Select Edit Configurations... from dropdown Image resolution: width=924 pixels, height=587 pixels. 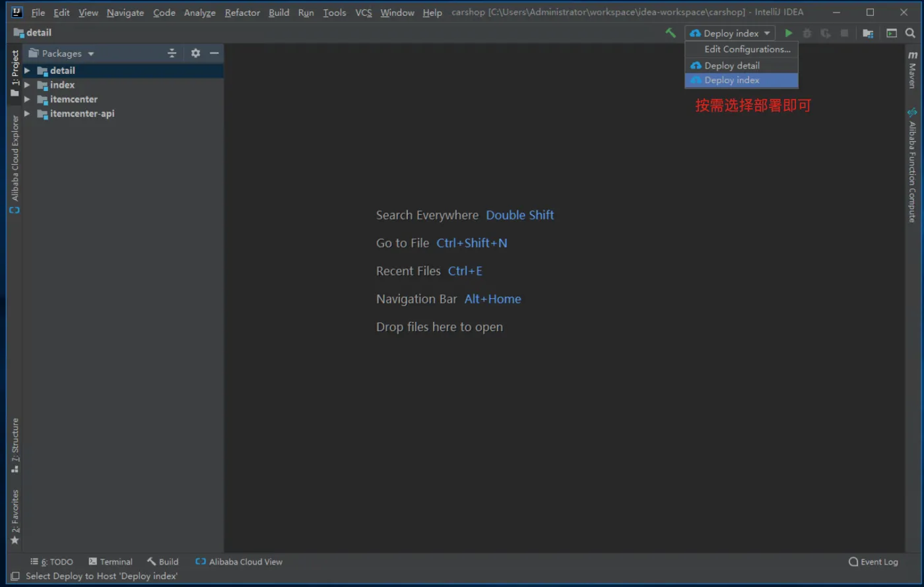742,49
